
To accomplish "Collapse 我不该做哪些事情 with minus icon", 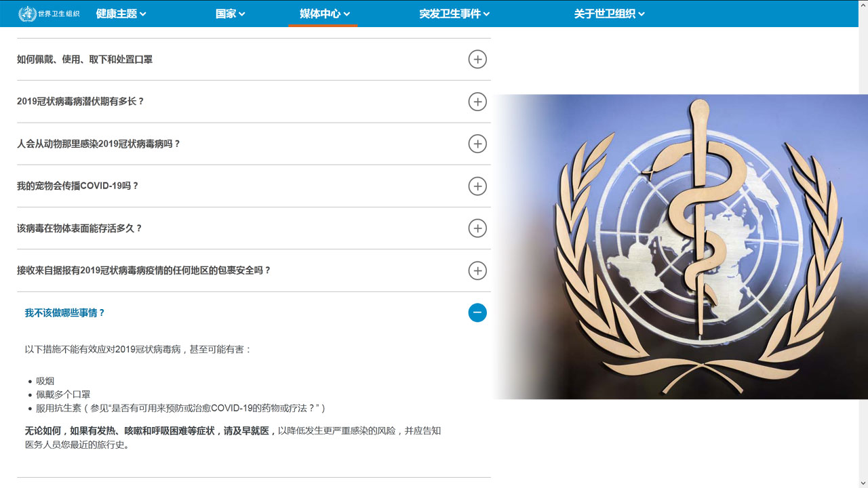I will coord(477,312).
